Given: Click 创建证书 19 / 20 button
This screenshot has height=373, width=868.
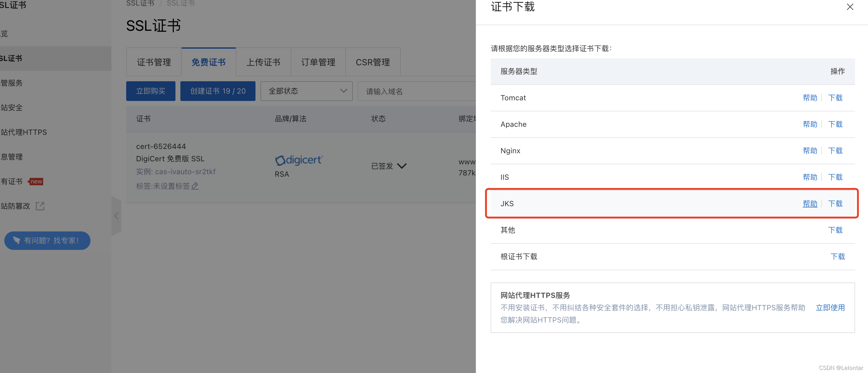Looking at the screenshot, I should pos(218,91).
